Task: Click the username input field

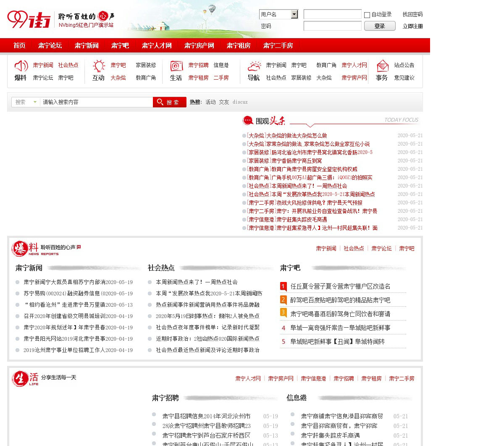Action: [x=333, y=14]
